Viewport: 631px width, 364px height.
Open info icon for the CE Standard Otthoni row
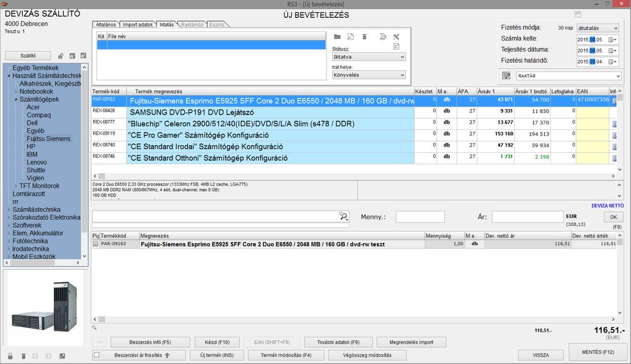click(x=614, y=158)
